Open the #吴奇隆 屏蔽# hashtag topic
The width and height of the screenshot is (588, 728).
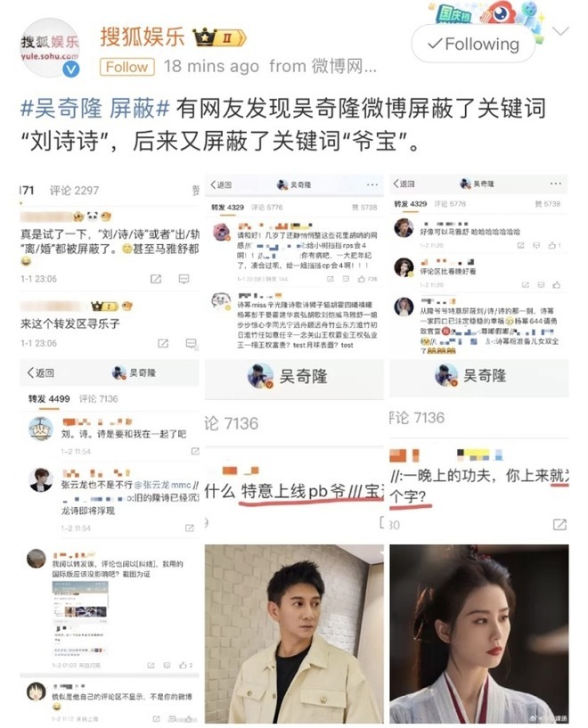click(95, 108)
